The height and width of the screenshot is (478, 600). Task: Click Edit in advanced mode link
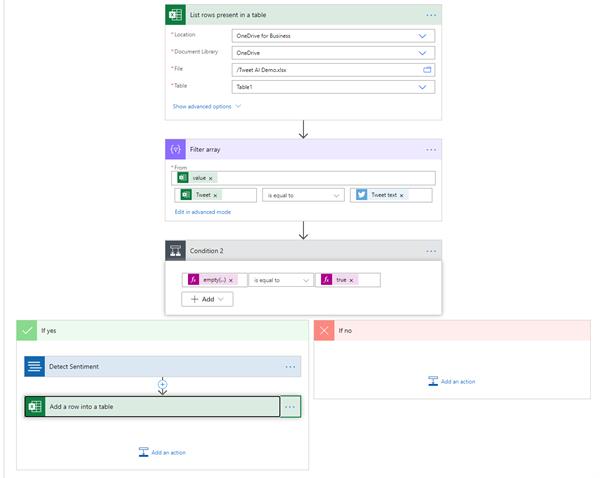pyautogui.click(x=203, y=212)
